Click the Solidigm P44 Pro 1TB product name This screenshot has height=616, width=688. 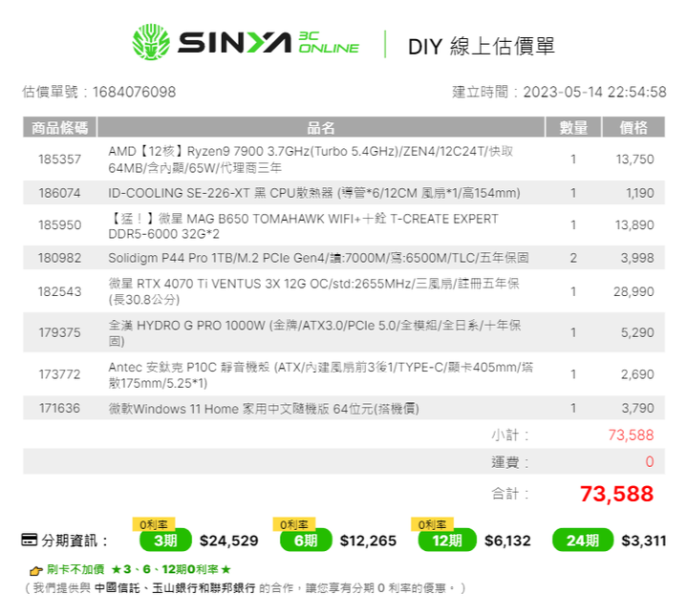[318, 258]
